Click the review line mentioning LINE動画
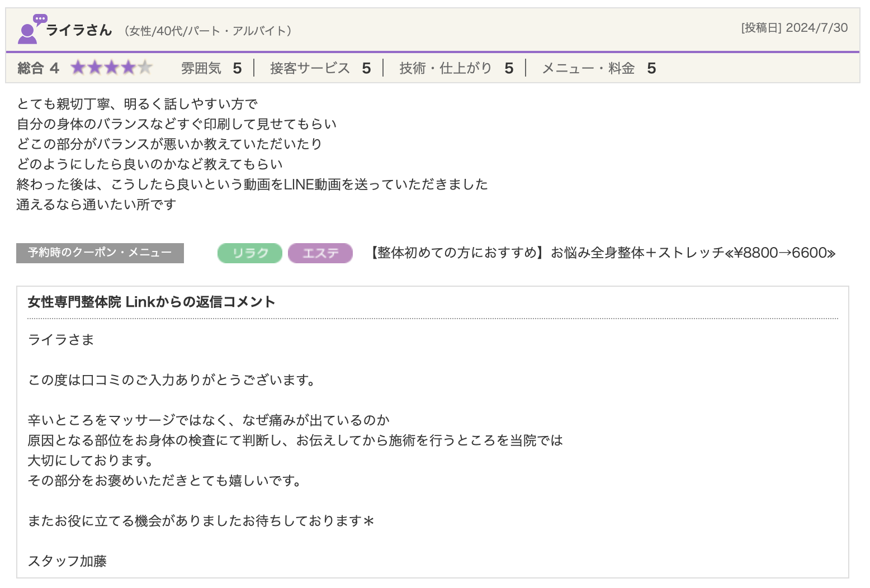The image size is (870, 588). [x=252, y=184]
